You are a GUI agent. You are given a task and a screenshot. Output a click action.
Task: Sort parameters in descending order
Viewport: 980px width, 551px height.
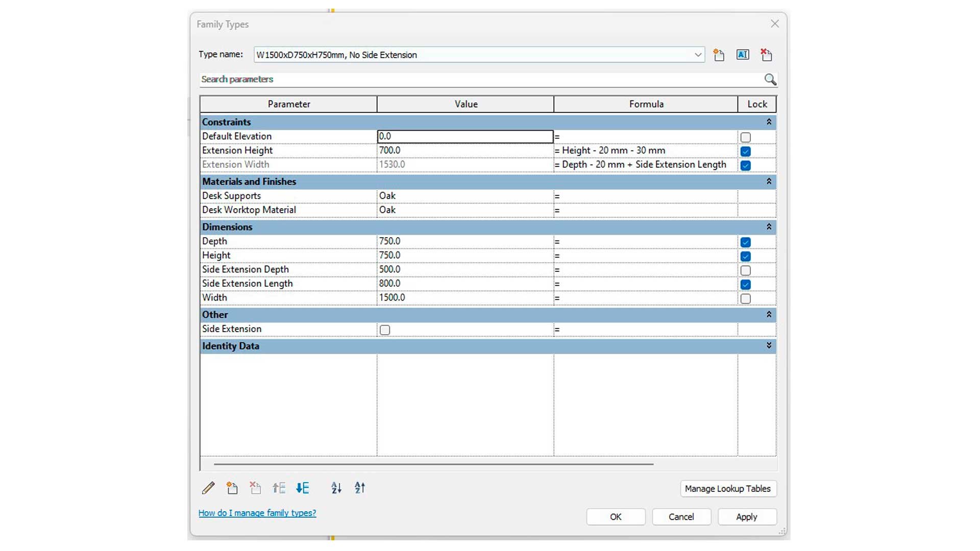(360, 488)
